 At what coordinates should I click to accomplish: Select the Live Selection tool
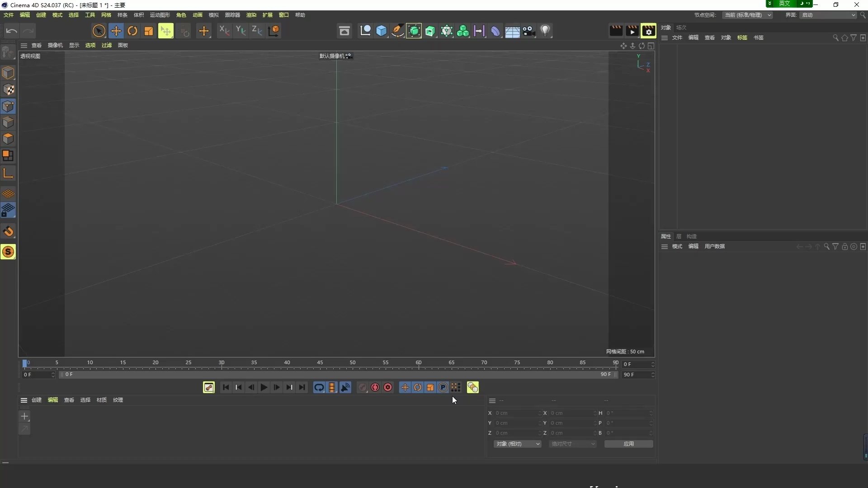click(x=99, y=31)
